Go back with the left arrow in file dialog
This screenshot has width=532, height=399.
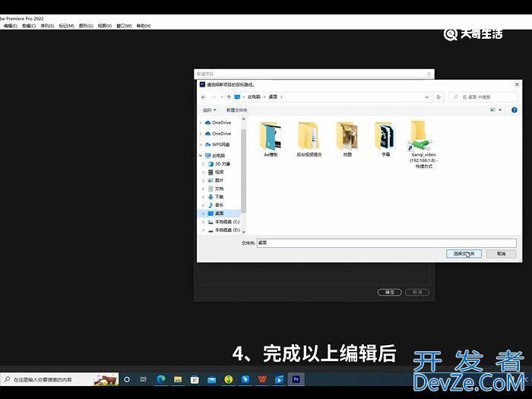click(204, 97)
